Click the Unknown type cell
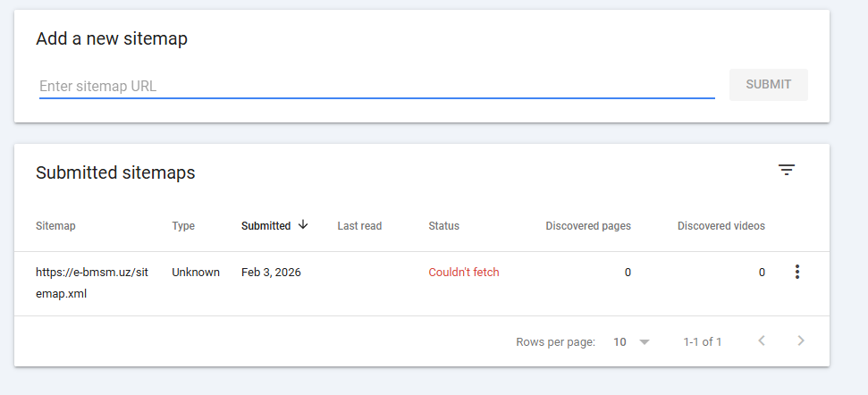 (x=196, y=273)
